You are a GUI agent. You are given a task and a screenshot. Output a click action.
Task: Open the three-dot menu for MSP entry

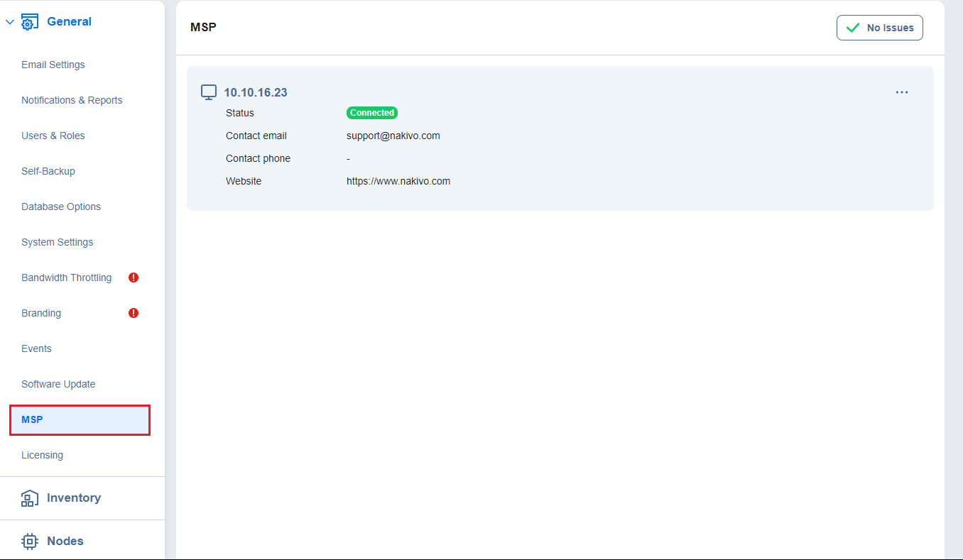(x=901, y=92)
